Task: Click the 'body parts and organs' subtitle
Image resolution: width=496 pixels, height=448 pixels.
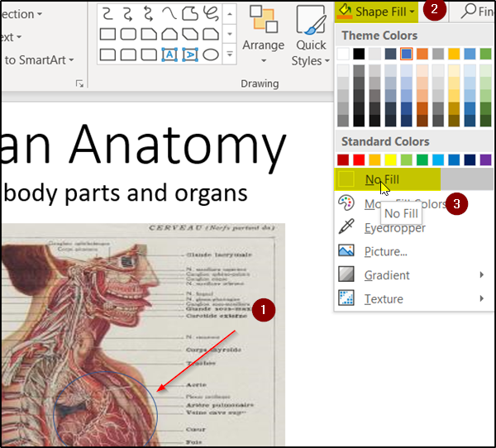Action: (126, 193)
